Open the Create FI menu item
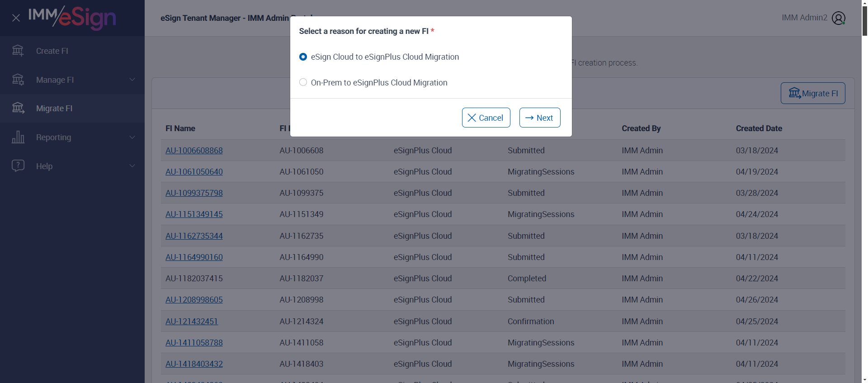The height and width of the screenshot is (383, 868). point(52,51)
